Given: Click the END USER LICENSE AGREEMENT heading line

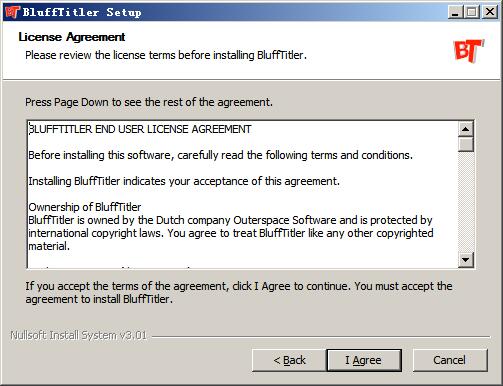Looking at the screenshot, I should (140, 129).
